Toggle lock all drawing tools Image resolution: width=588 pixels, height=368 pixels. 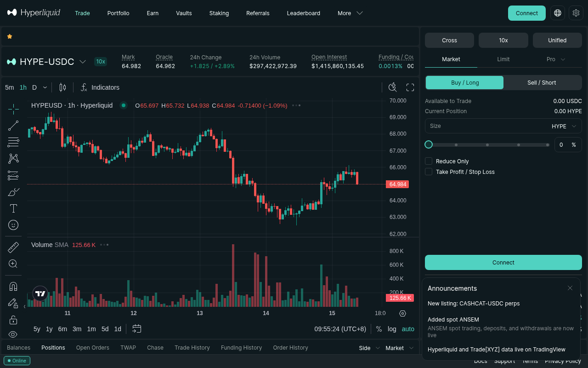tap(13, 320)
